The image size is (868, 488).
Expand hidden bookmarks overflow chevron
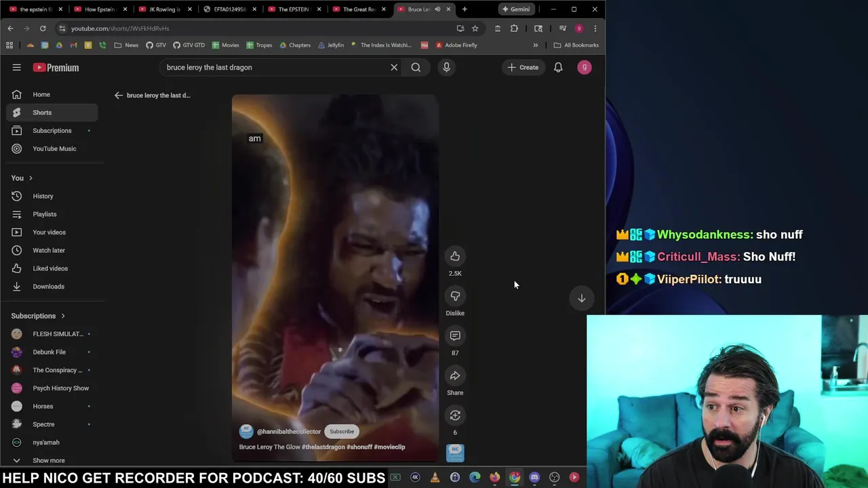(x=535, y=45)
